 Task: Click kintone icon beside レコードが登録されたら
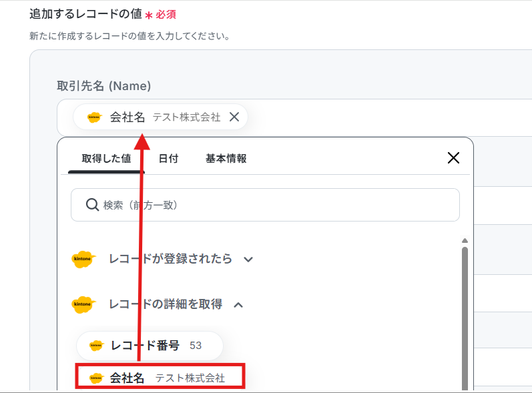(x=83, y=260)
